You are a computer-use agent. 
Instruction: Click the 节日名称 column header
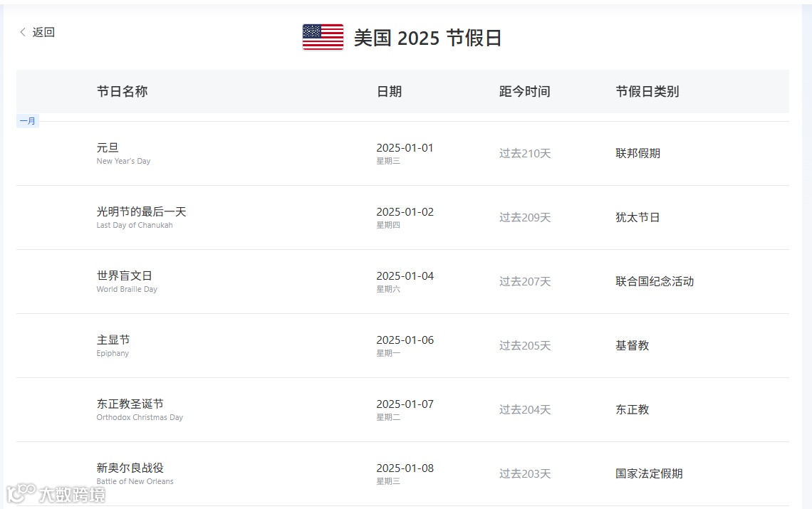[x=123, y=92]
